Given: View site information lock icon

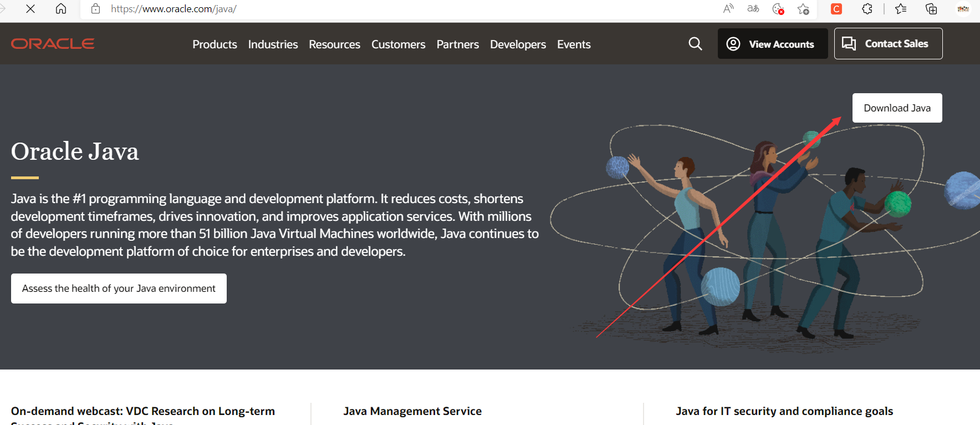Looking at the screenshot, I should pos(96,9).
